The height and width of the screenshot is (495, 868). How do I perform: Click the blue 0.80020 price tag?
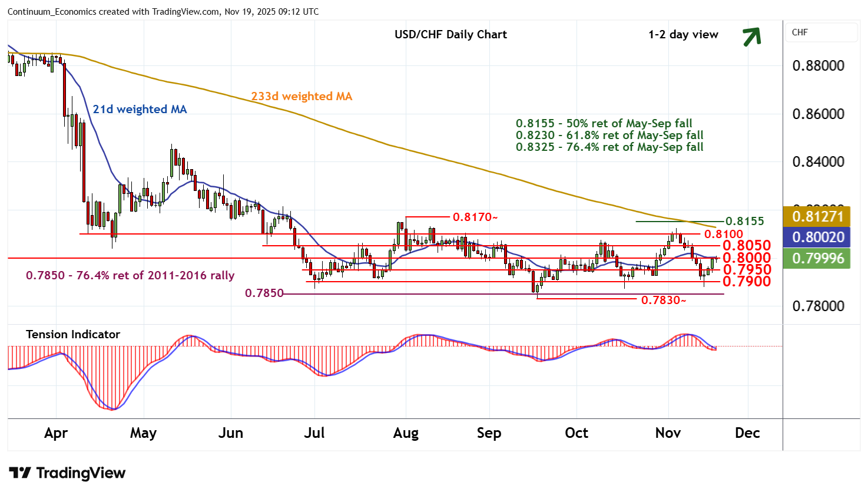coord(817,237)
